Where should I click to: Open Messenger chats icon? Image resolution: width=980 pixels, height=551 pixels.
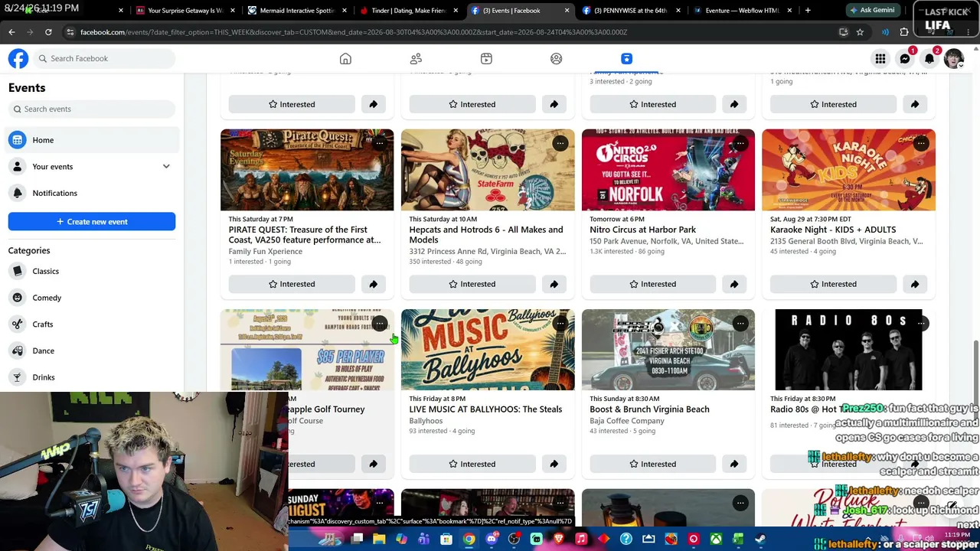pos(905,59)
